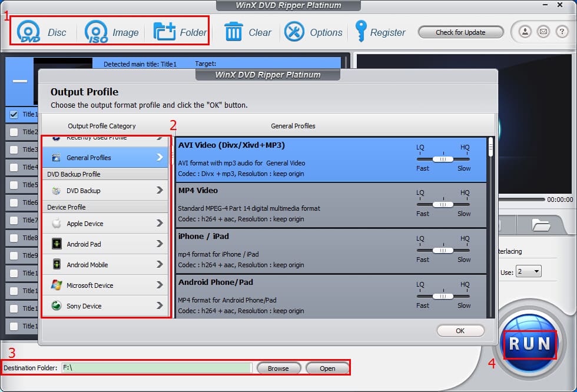Expand Microsoft Device chevron arrow
The image size is (577, 392).
coord(160,285)
